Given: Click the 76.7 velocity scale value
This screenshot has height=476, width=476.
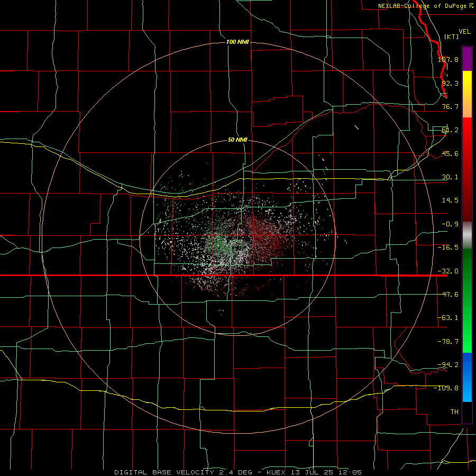Looking at the screenshot, I should [450, 106].
